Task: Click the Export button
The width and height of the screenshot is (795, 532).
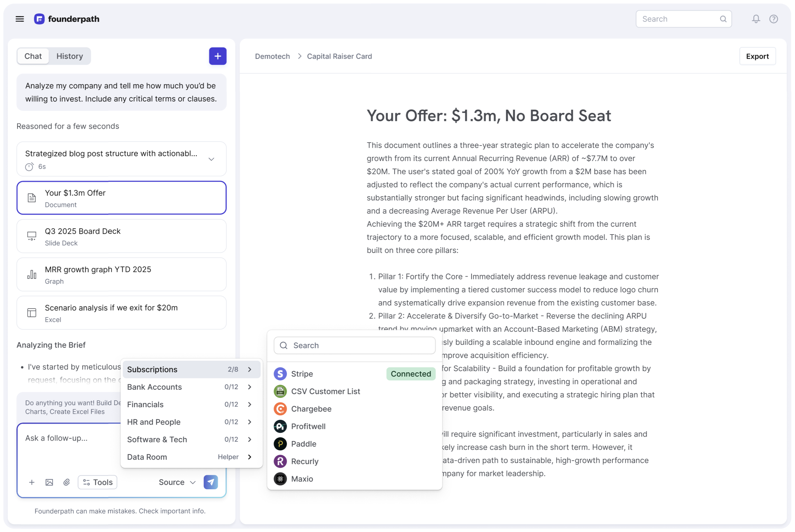Action: [757, 56]
